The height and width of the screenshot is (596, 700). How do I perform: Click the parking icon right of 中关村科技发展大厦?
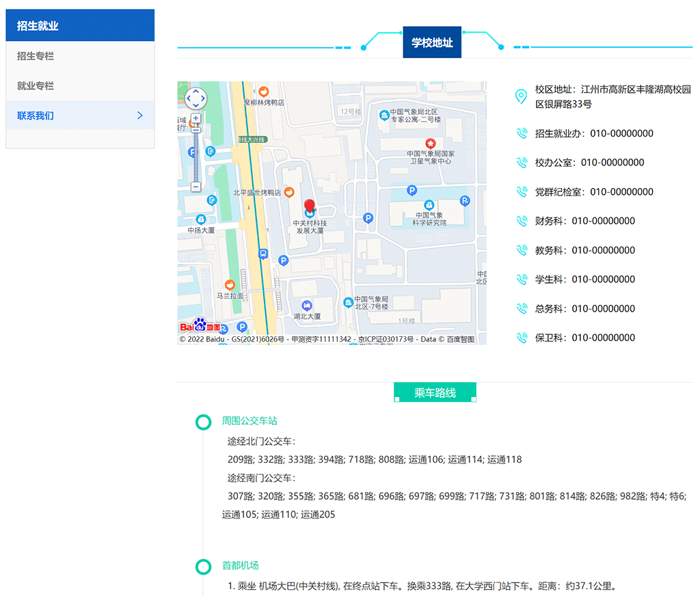(x=368, y=218)
